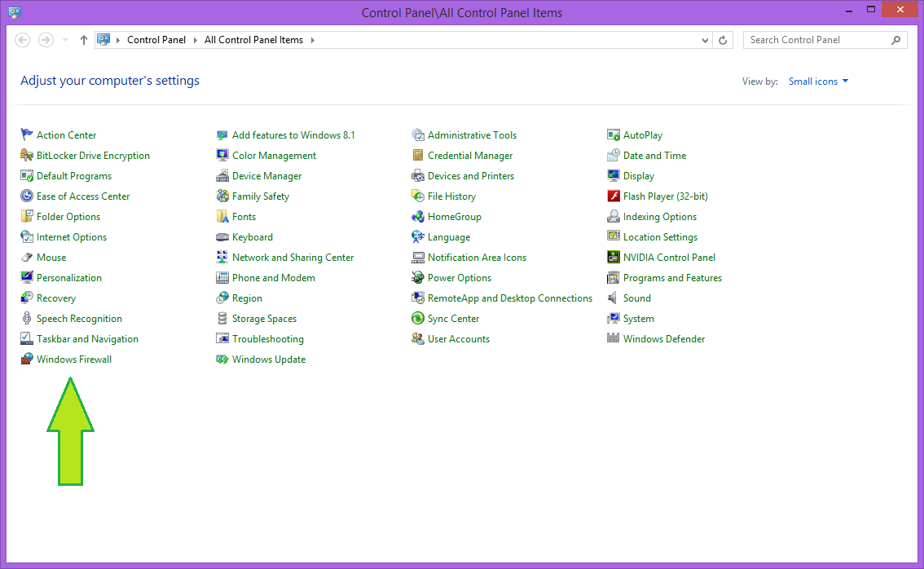
Task: Open File History
Action: 451,196
